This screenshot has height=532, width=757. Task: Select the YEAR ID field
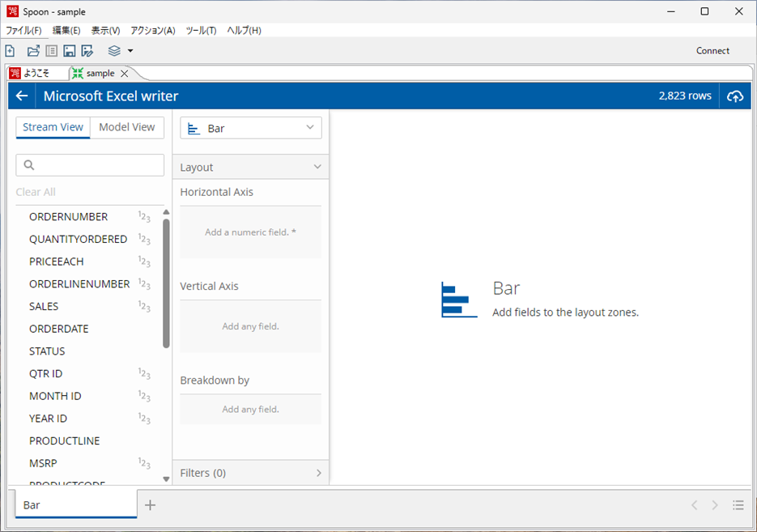tap(48, 419)
